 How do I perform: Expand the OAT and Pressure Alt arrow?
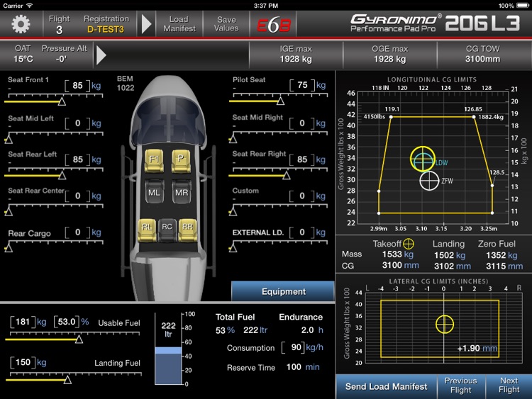(x=101, y=55)
